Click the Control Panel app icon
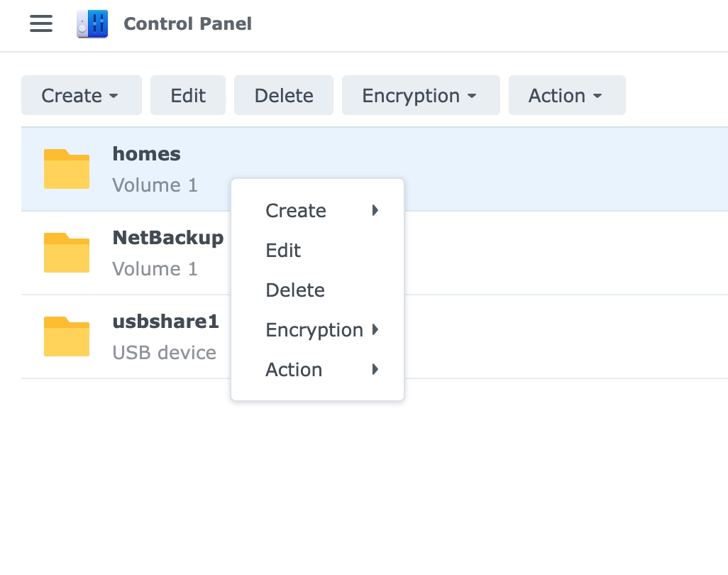This screenshot has width=728, height=575. 92,23
